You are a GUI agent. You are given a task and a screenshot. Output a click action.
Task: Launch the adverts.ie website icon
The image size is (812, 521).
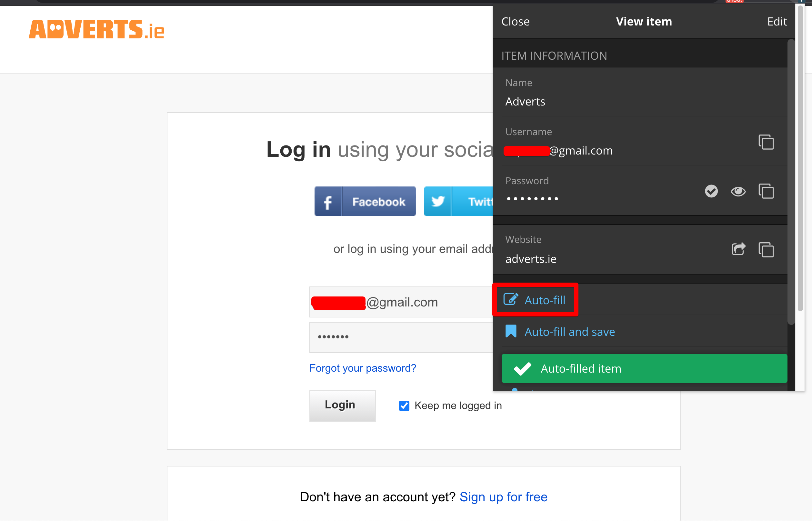pyautogui.click(x=738, y=250)
